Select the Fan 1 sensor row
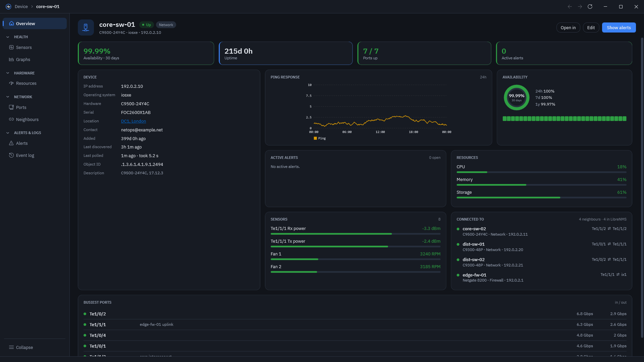The height and width of the screenshot is (362, 644). click(x=356, y=256)
